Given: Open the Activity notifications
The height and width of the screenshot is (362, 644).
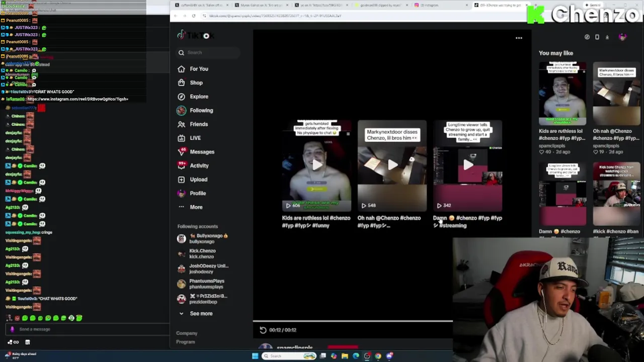Looking at the screenshot, I should [x=193, y=165].
